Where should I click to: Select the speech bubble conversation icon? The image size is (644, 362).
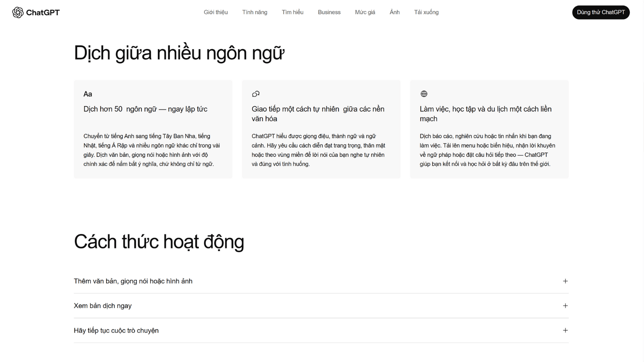(x=255, y=93)
